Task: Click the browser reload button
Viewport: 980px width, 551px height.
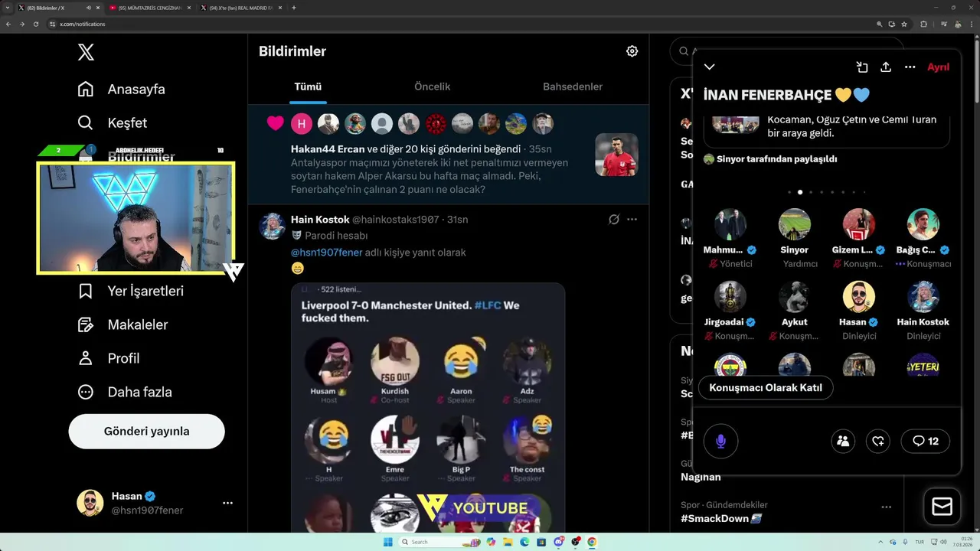Action: [34, 24]
